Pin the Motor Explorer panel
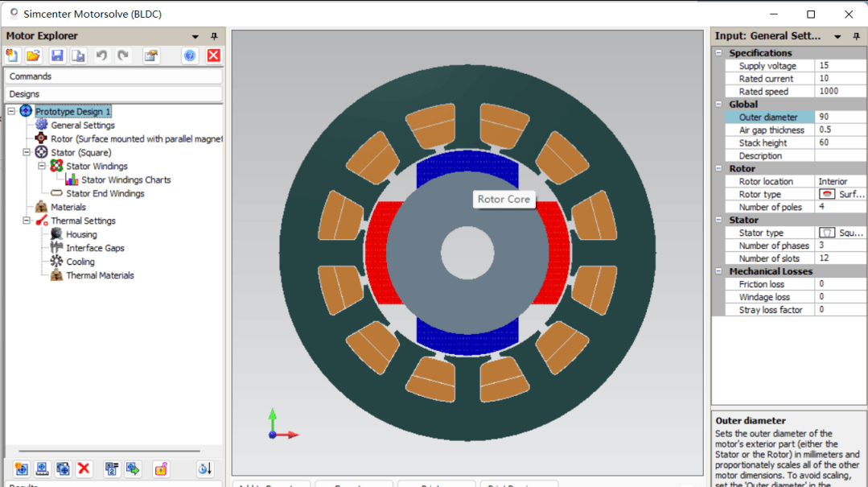Image resolution: width=868 pixels, height=487 pixels. pyautogui.click(x=214, y=36)
